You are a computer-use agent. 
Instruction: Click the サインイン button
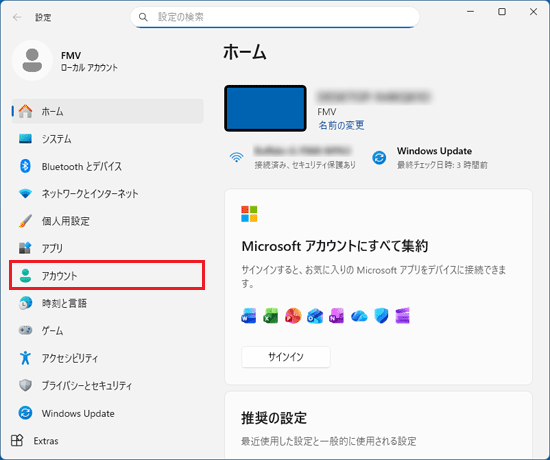pos(286,357)
